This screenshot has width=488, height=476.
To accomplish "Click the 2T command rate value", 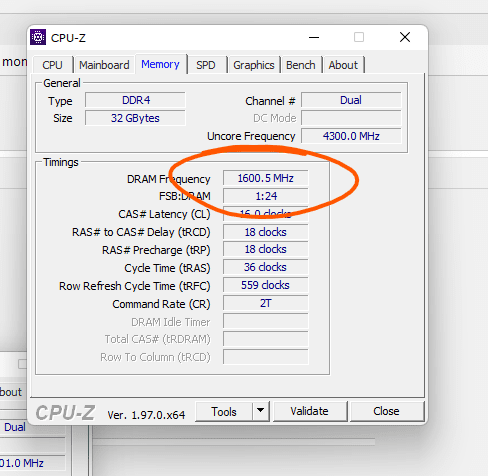I will [x=266, y=303].
